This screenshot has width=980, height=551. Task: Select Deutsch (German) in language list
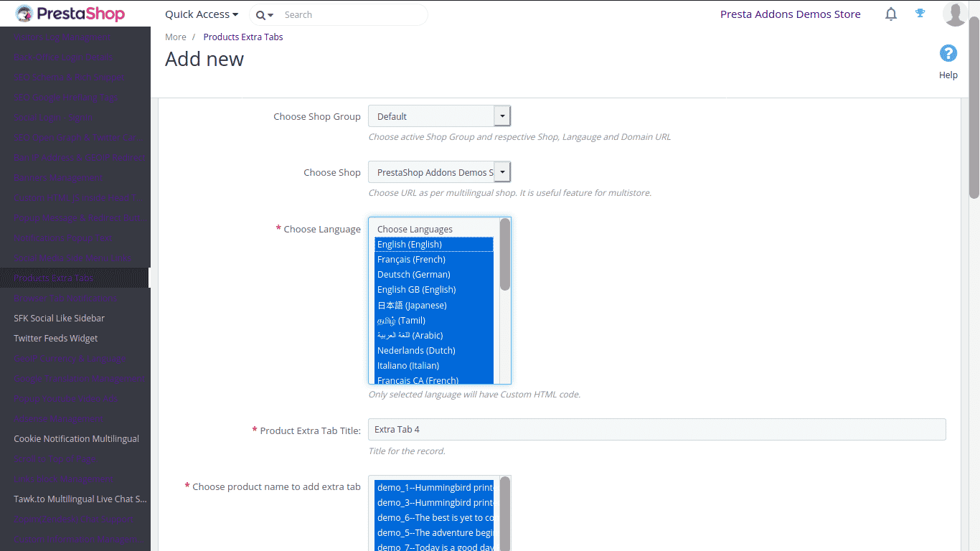point(414,275)
